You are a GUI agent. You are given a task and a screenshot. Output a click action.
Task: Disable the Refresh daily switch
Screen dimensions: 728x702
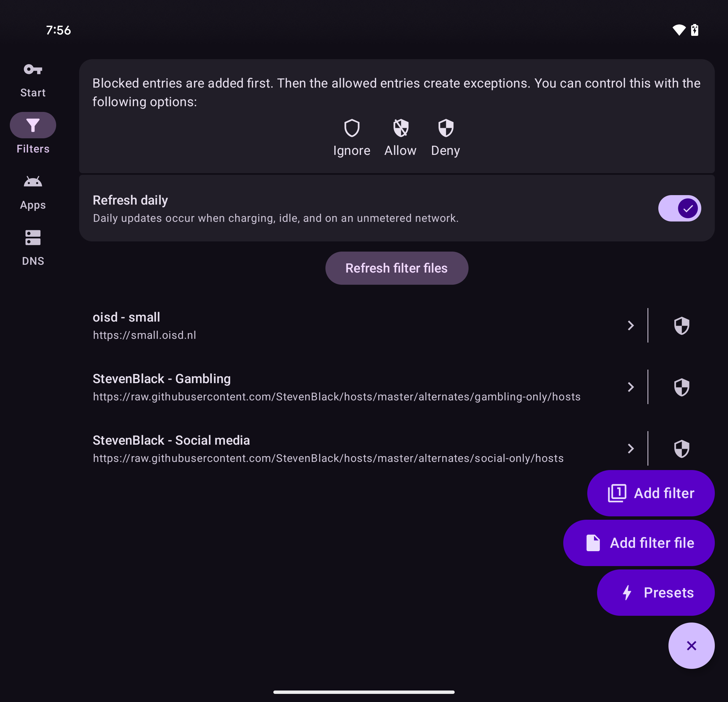(679, 208)
